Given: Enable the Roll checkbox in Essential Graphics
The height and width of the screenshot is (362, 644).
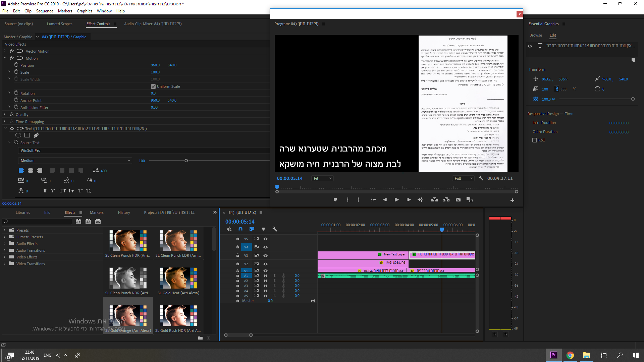Looking at the screenshot, I should (x=535, y=140).
